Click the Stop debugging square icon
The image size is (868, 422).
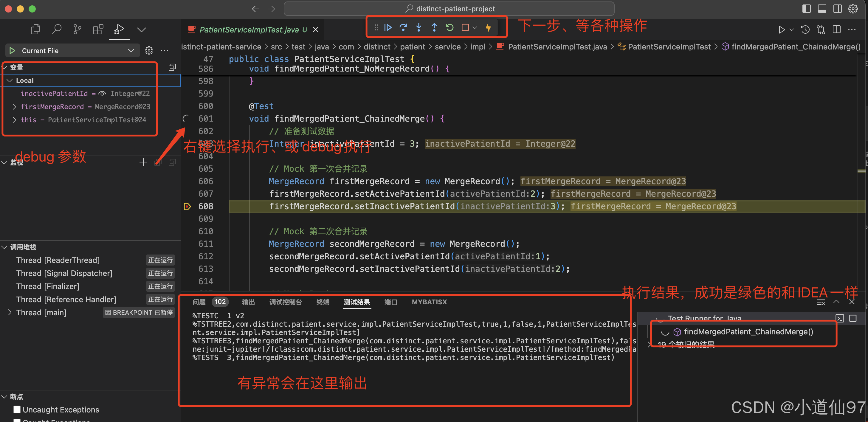pos(465,28)
